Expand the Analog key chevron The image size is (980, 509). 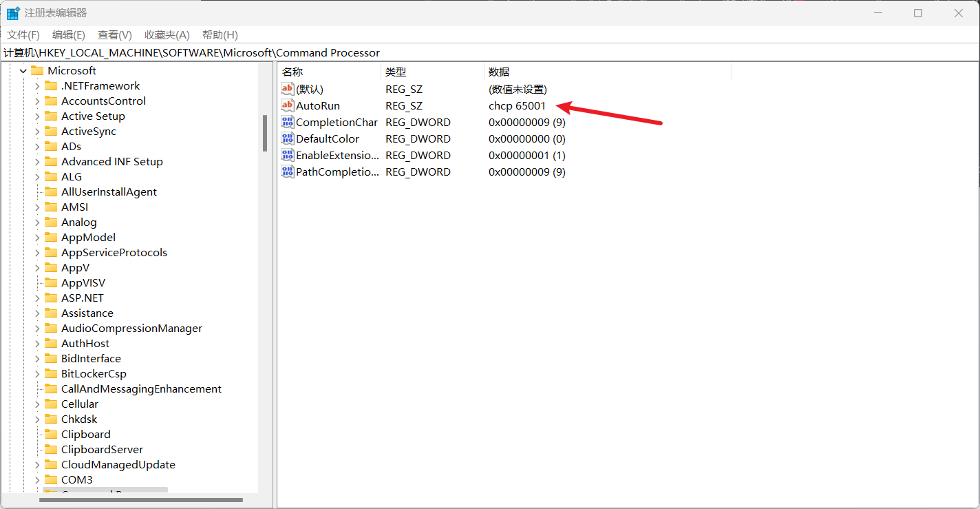point(37,222)
